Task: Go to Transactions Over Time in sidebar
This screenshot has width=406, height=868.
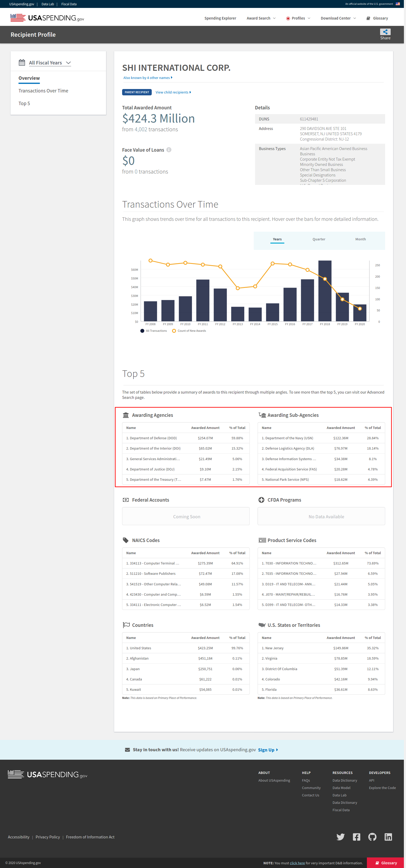Action: click(x=43, y=91)
